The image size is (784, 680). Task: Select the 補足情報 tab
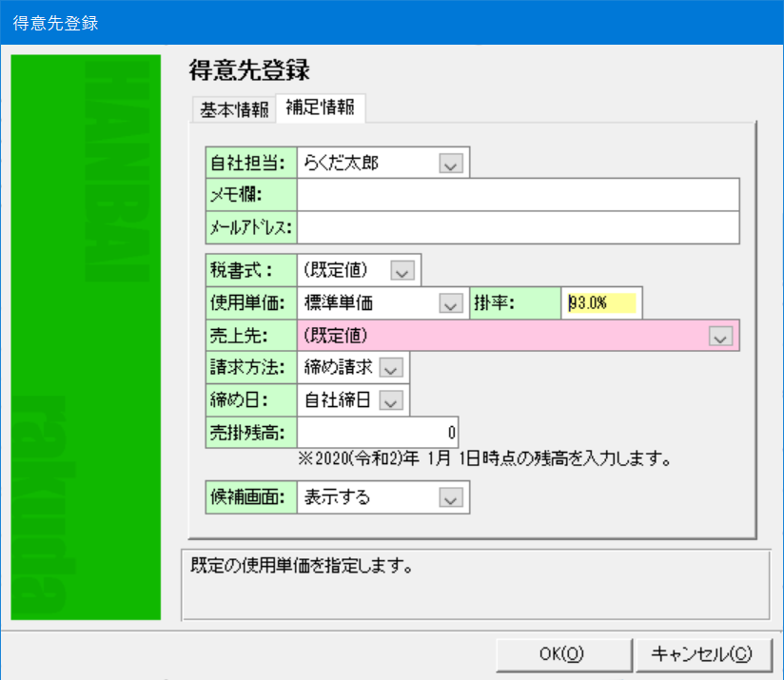click(320, 107)
